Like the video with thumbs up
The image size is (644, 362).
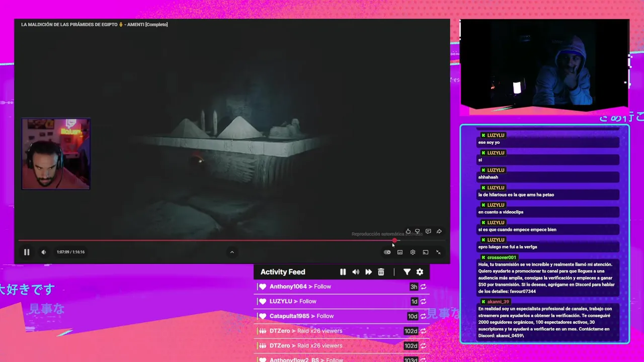[x=408, y=231]
